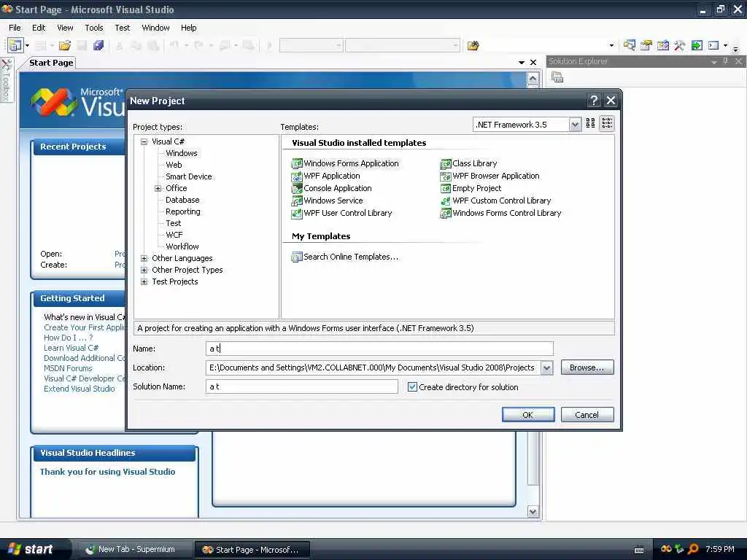Image resolution: width=747 pixels, height=560 pixels.
Task: Select Web under Visual C# project types
Action: (174, 165)
